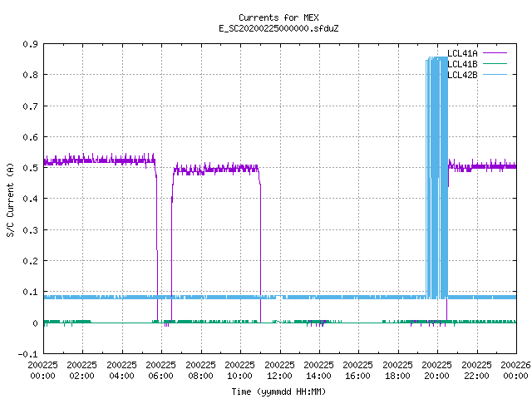Screen dimensions: 532x399
Task: Click the x-axis label '200225 16:00'
Action: tap(358, 371)
